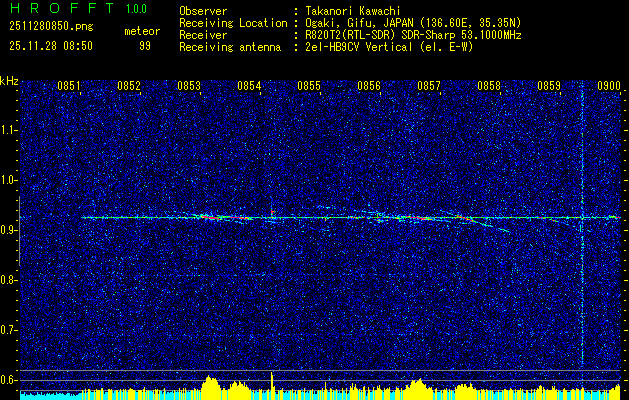Click the 0854 time marker
629x400 pixels.
click(x=249, y=86)
